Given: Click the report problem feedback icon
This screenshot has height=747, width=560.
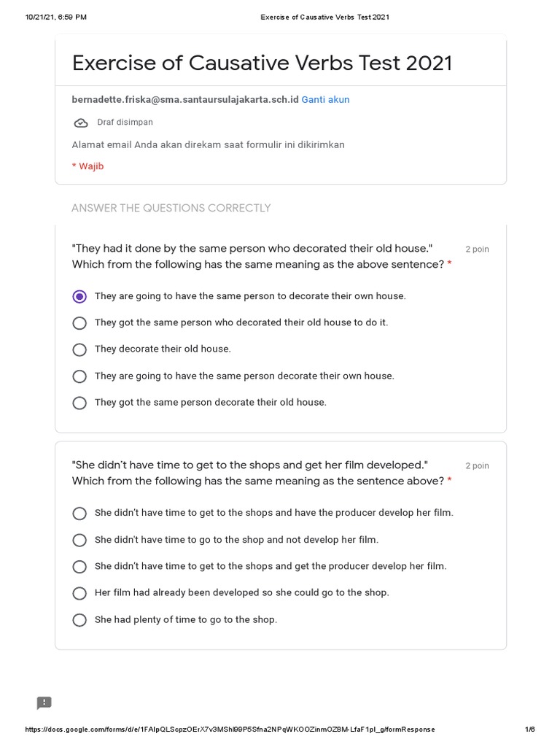Looking at the screenshot, I should pos(44,703).
